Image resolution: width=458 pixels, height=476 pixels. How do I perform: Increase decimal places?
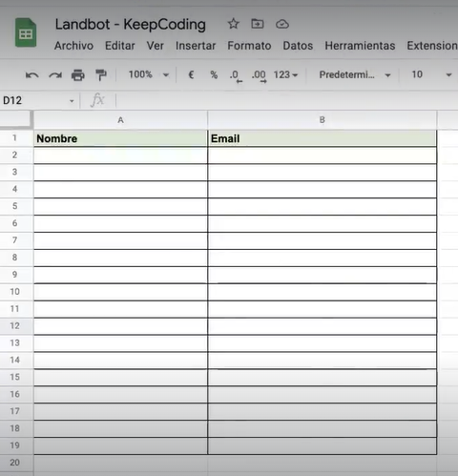point(259,76)
